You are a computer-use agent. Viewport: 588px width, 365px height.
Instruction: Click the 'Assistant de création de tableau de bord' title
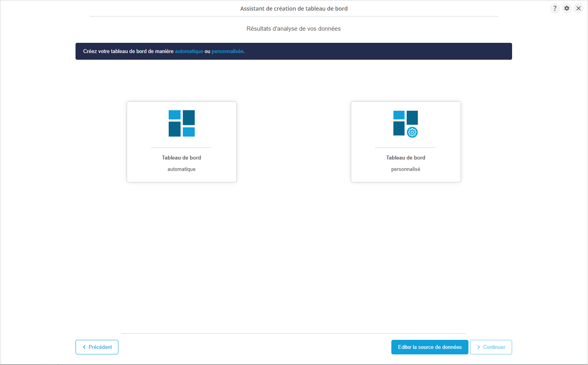294,9
